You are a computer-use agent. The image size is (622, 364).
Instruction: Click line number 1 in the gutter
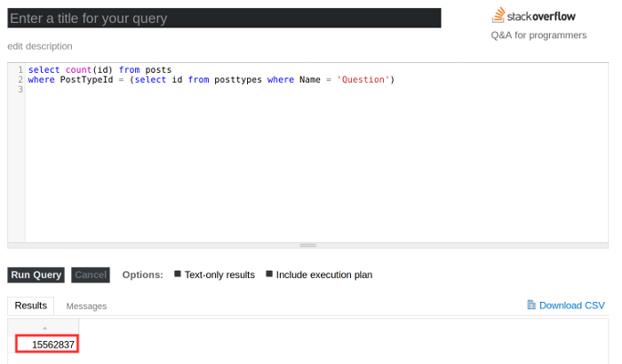[20, 70]
